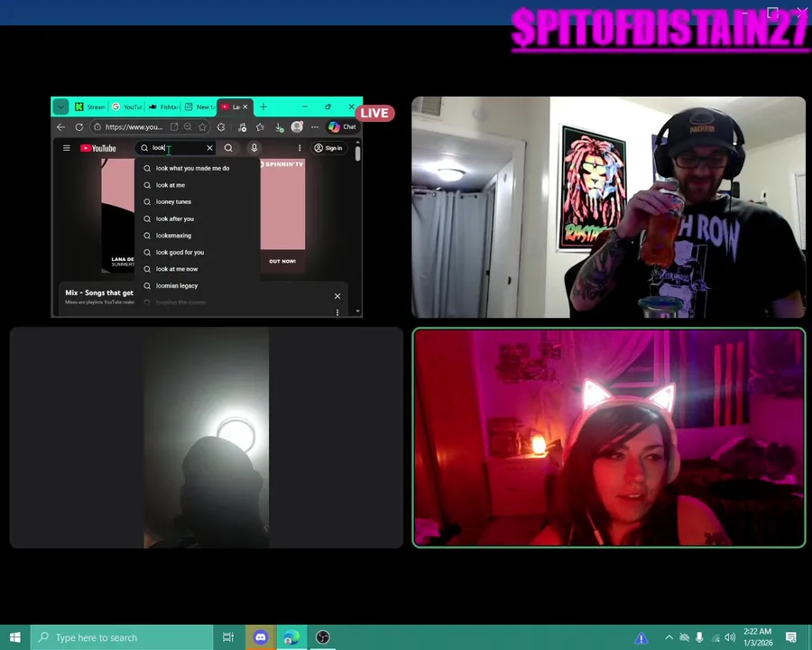Show hidden system tray icons chevron
Image resolution: width=812 pixels, height=650 pixels.
pyautogui.click(x=669, y=637)
